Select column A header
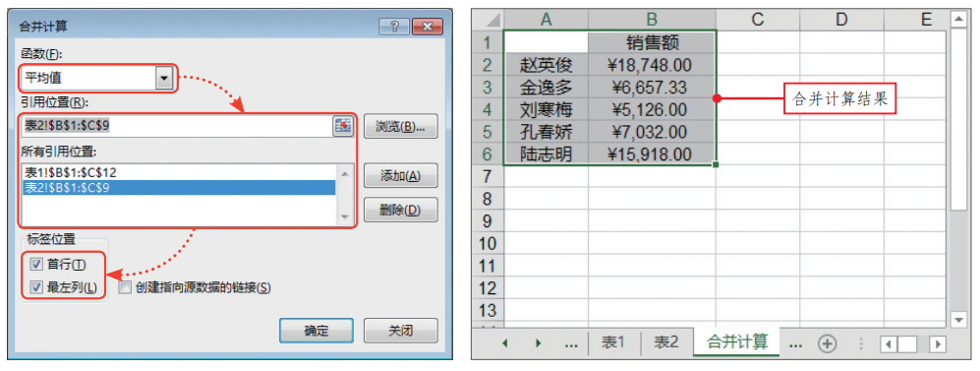 (546, 20)
